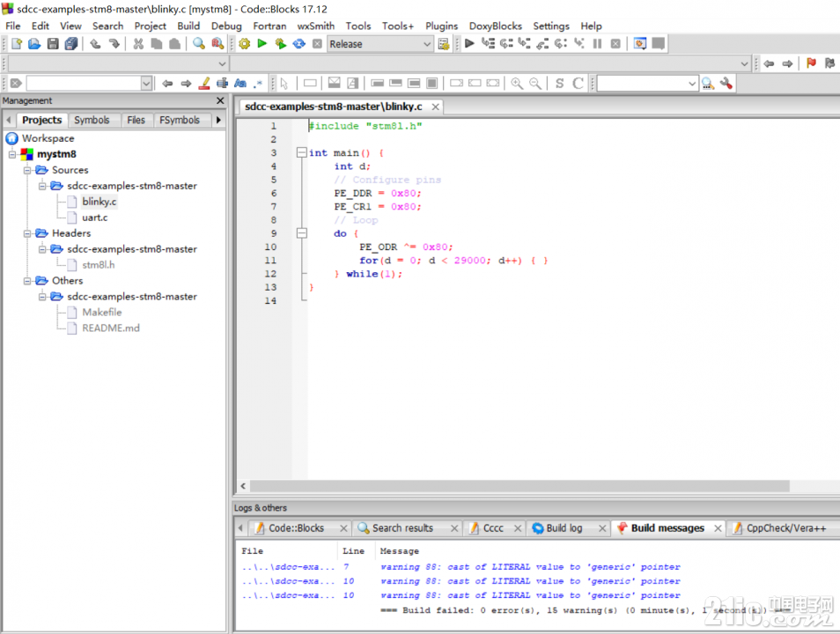The width and height of the screenshot is (840, 634).
Task: Collapse the Others folder node
Action: [x=26, y=281]
